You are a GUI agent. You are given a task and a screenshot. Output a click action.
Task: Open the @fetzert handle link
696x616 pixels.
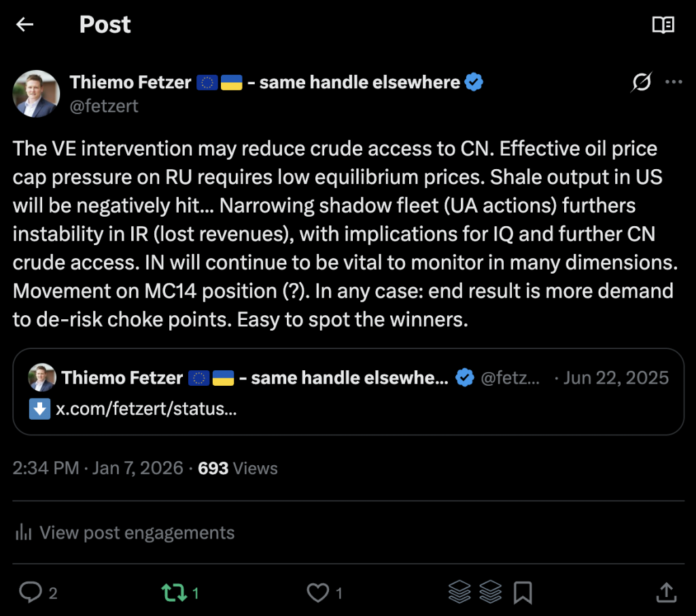point(104,106)
